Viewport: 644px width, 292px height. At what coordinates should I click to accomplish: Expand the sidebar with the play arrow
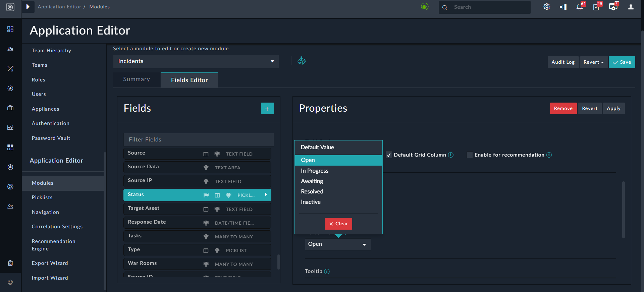(28, 7)
